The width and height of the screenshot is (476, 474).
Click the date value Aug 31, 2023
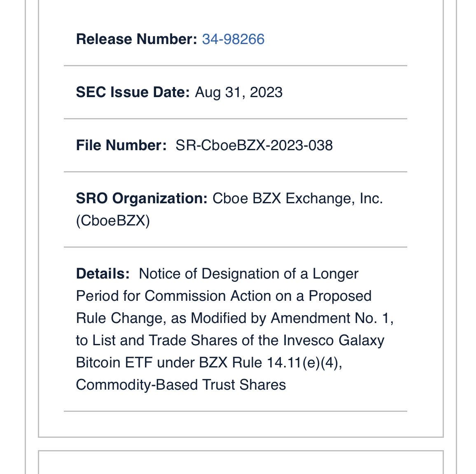238,92
